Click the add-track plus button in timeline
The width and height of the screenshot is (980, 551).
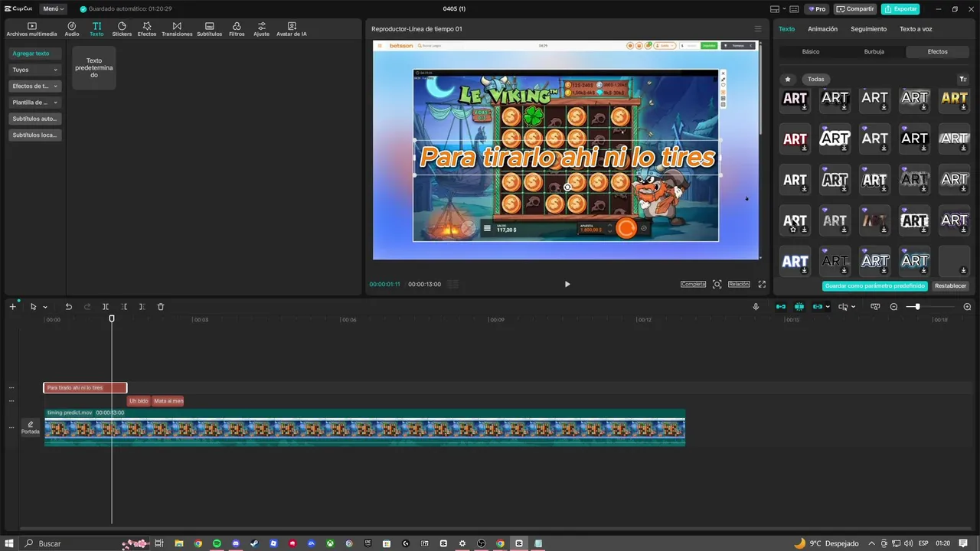coord(12,307)
